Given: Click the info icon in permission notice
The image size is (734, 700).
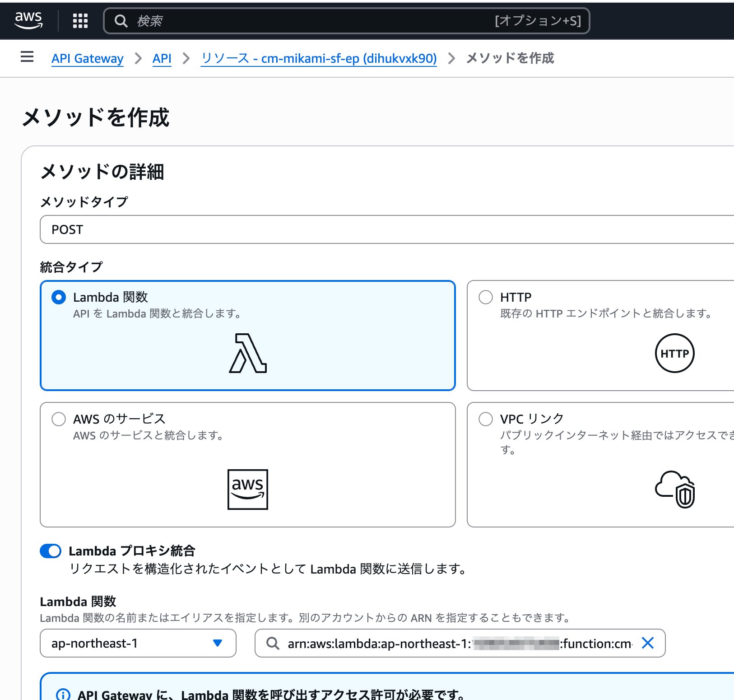Looking at the screenshot, I should [63, 695].
